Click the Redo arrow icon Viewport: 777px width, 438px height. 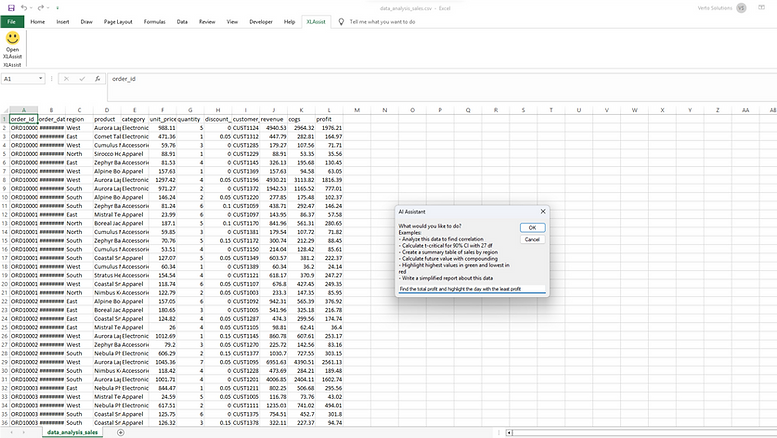pyautogui.click(x=41, y=8)
